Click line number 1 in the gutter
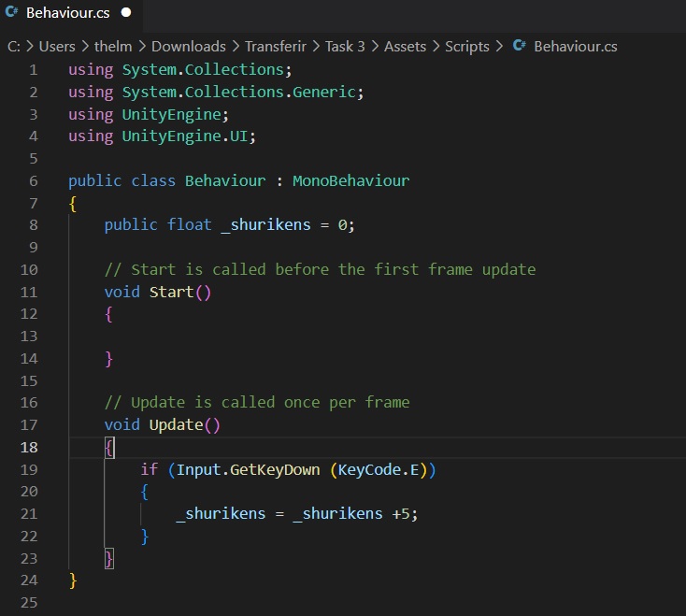The image size is (686, 616). tap(34, 70)
